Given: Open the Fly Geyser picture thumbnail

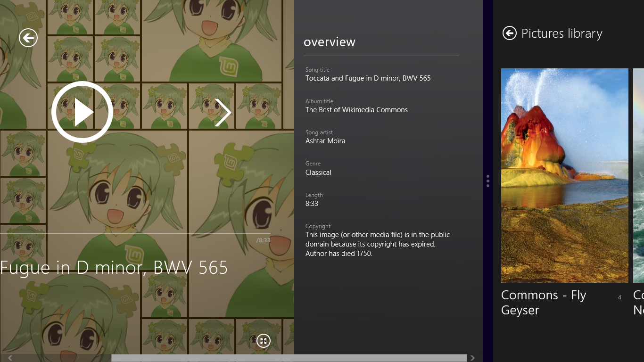Looking at the screenshot, I should (564, 175).
